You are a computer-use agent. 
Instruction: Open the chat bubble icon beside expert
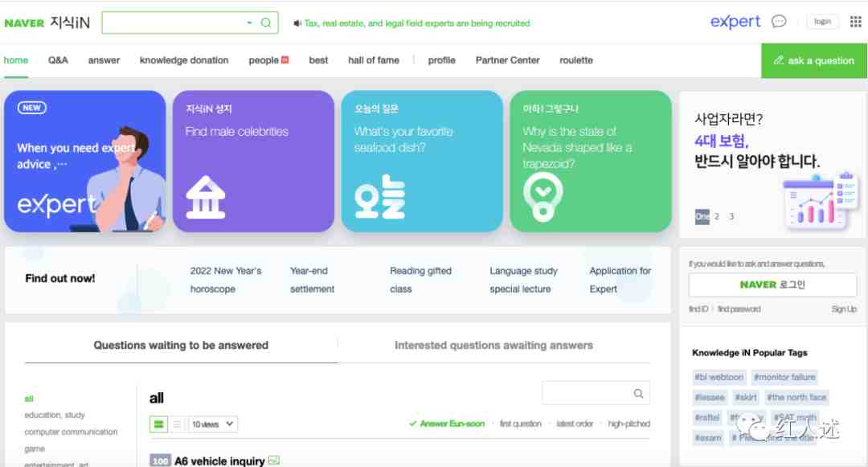tap(779, 22)
